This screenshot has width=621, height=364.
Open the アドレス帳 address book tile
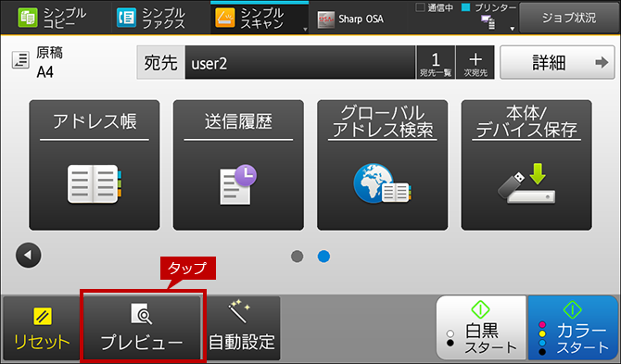[95, 165]
